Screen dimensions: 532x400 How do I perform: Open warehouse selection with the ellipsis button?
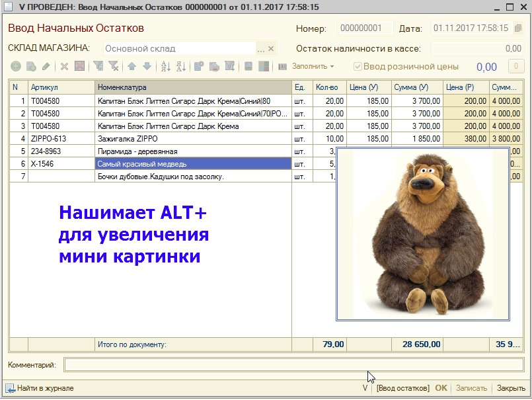[260, 49]
